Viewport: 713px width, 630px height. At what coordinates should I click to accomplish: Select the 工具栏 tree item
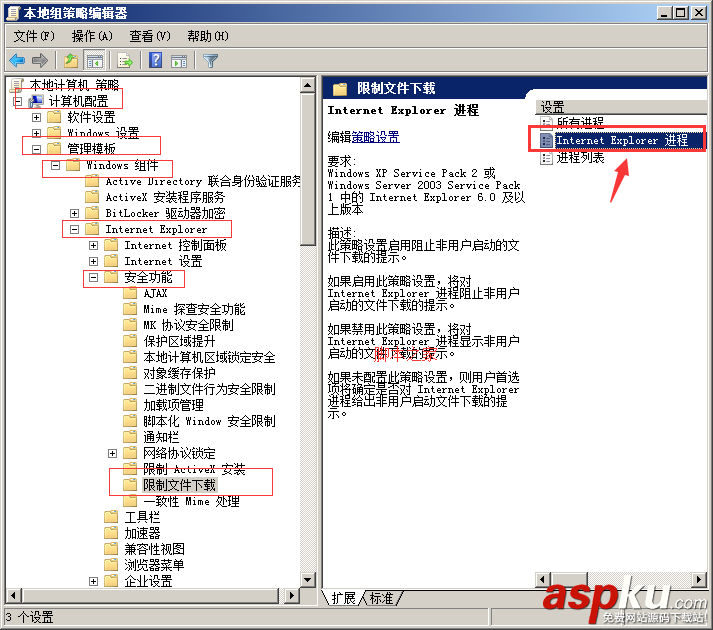point(142,517)
